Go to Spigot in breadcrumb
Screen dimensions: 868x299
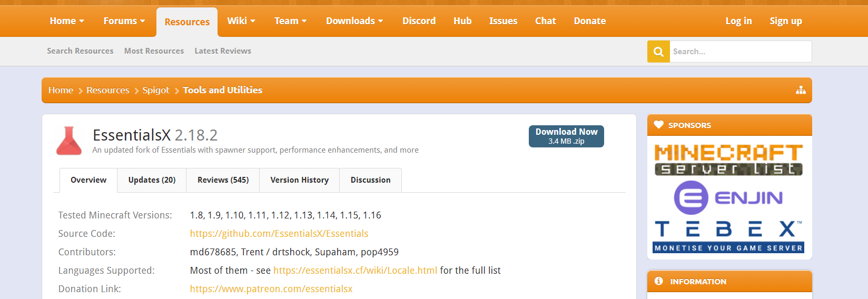tap(156, 90)
